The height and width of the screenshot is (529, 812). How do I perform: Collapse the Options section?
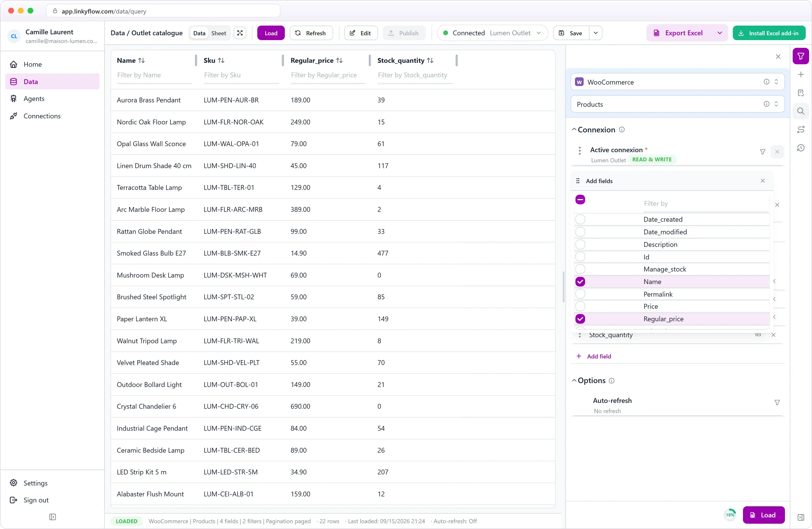coord(574,380)
